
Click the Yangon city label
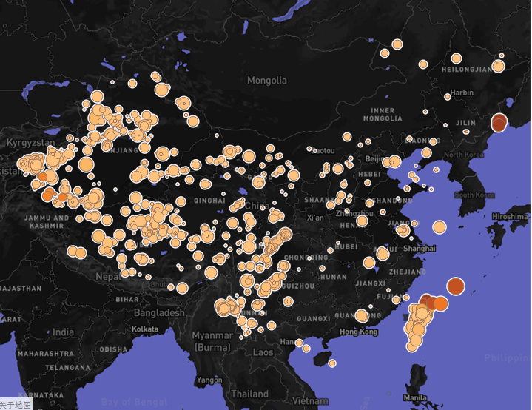click(x=209, y=380)
